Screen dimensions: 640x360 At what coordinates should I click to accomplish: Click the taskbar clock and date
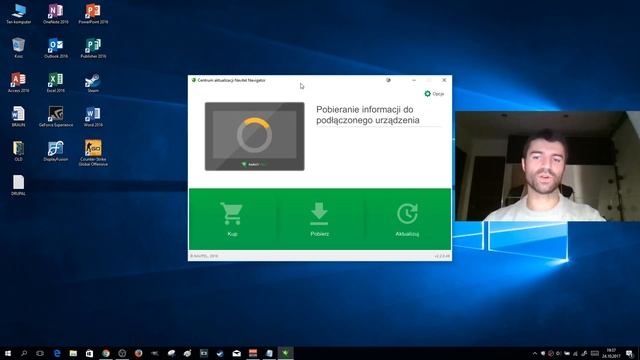coord(611,353)
